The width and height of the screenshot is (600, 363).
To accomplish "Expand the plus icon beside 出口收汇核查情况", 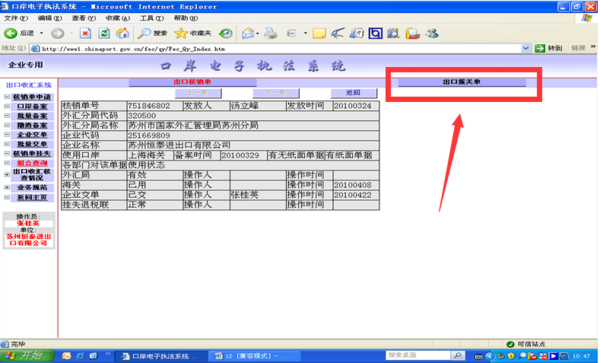I will click(x=7, y=174).
